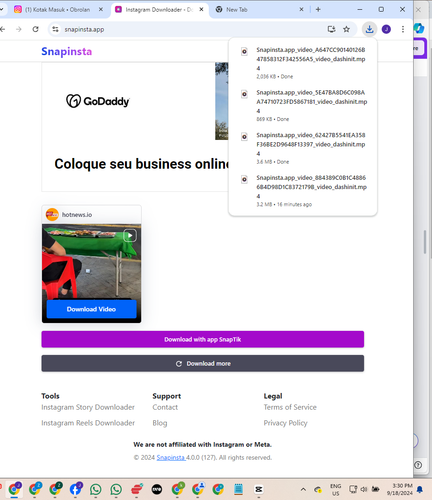
Task: Open battery status in system tray
Action: coord(376,489)
